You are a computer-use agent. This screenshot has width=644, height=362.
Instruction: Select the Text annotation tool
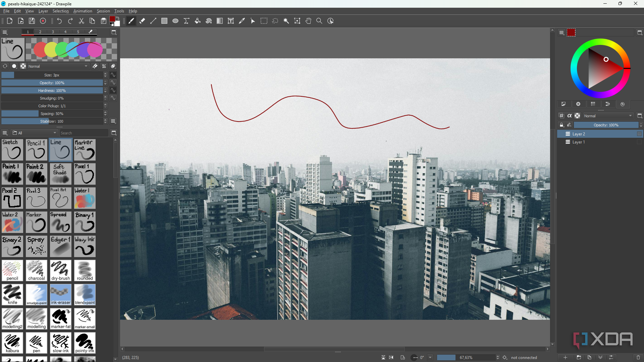[x=231, y=21]
